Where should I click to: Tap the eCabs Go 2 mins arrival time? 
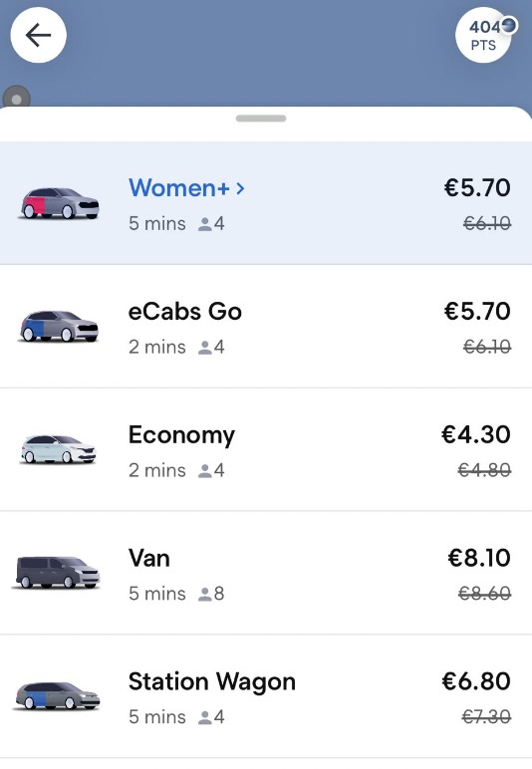click(x=156, y=348)
